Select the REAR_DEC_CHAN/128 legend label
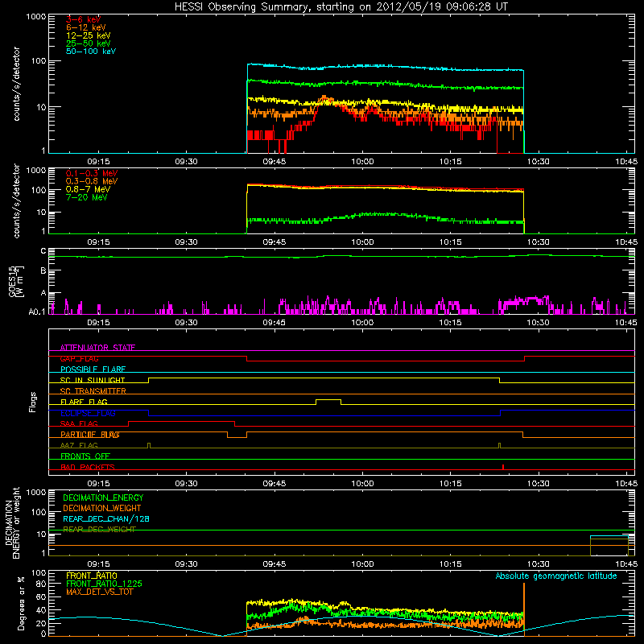This screenshot has width=644, height=644. pos(106,518)
